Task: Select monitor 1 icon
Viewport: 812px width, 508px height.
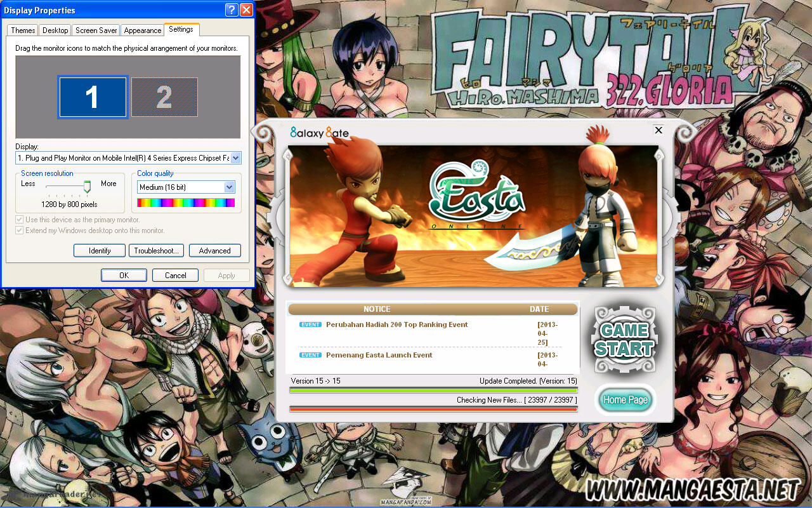Action: click(93, 97)
